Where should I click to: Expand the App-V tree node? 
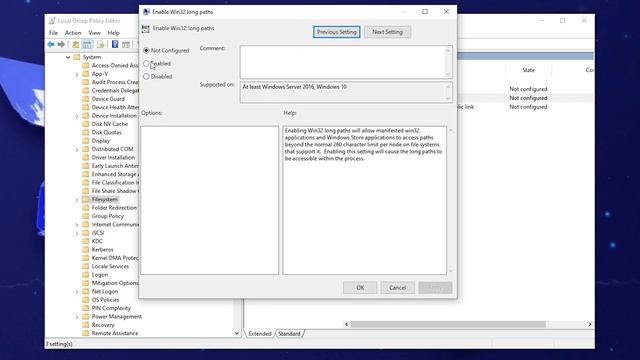tap(77, 74)
